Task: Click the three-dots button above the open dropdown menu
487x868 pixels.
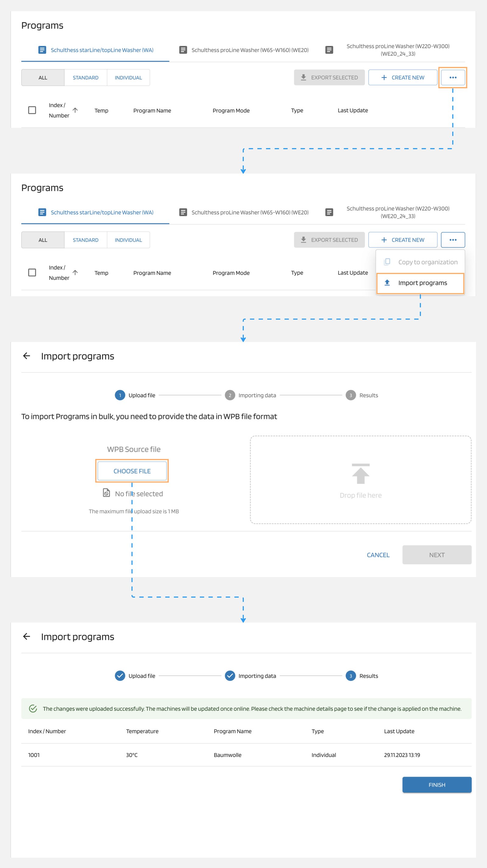Action: pos(453,240)
